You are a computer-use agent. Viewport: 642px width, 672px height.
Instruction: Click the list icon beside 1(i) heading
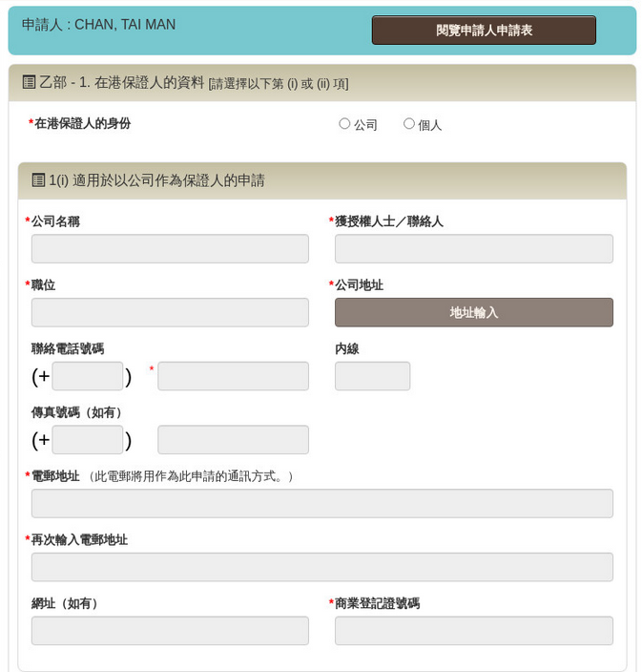pyautogui.click(x=38, y=180)
